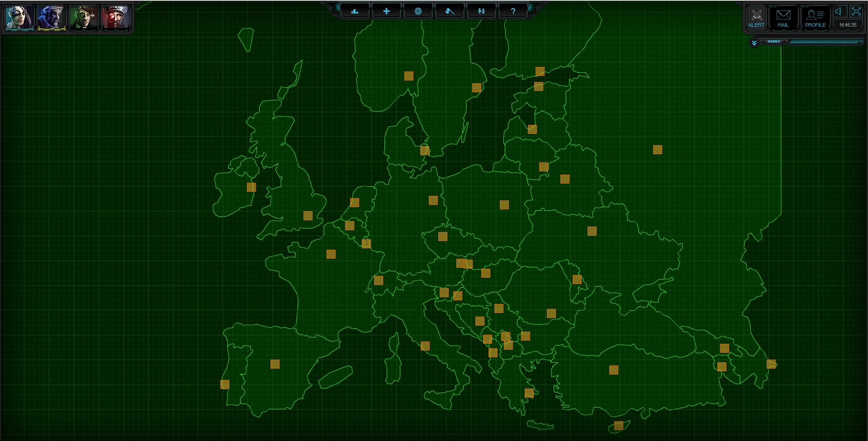Click the marker on Portugal's coast

[x=225, y=384]
